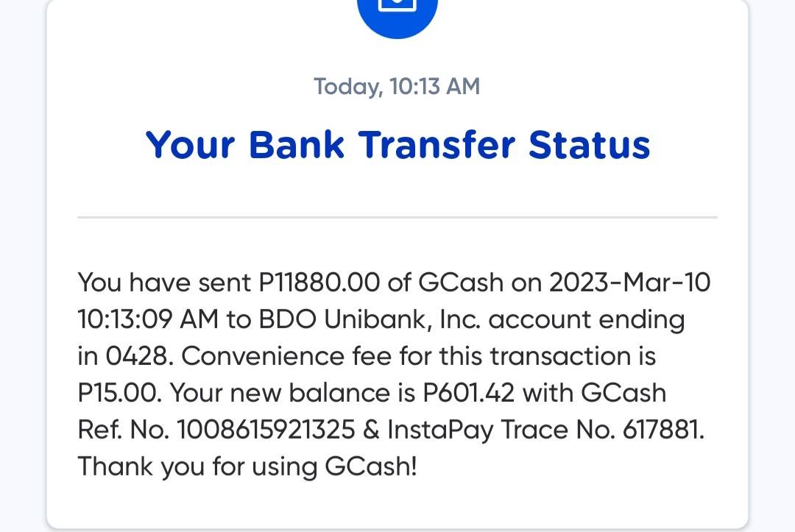Select the "Today, 10:13 AM" timestamp
Viewport: 795px width, 532px height.
pyautogui.click(x=397, y=87)
